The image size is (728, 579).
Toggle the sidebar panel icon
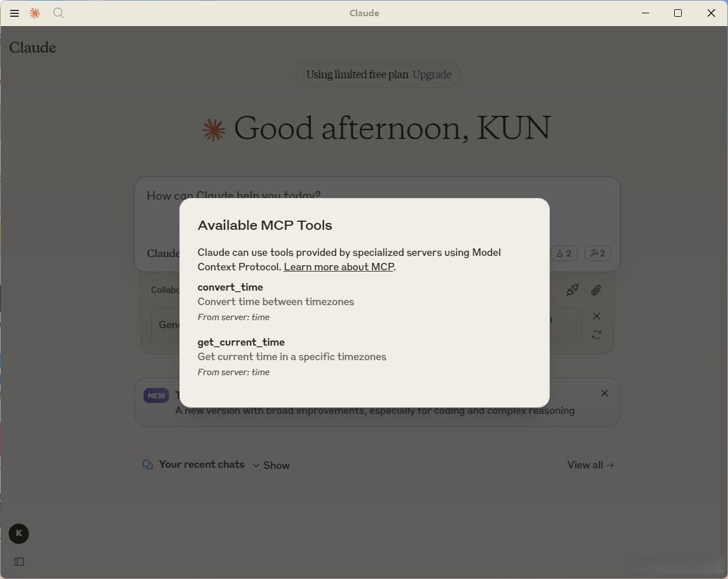[x=19, y=562]
